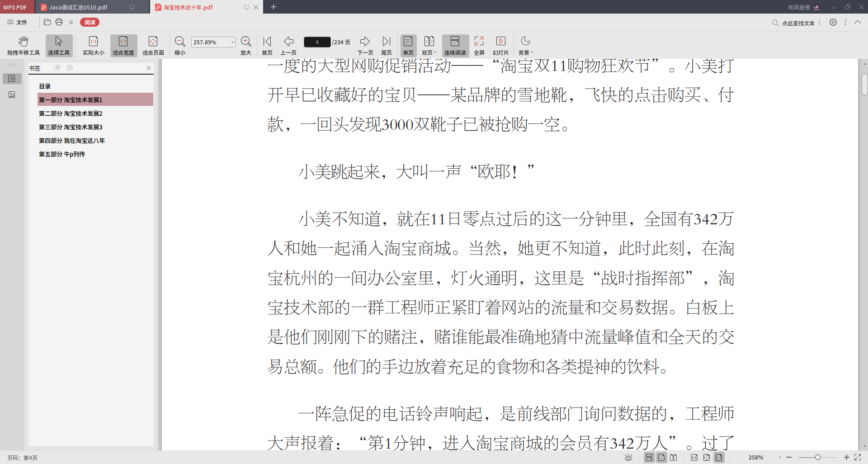Click fit page icon in status bar
The height and width of the screenshot is (464, 868).
coord(707,458)
